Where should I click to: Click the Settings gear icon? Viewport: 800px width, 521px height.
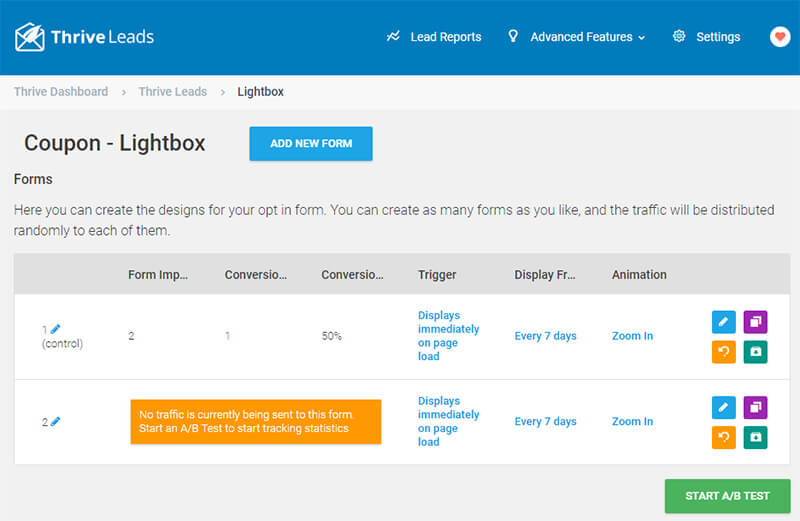[x=679, y=36]
